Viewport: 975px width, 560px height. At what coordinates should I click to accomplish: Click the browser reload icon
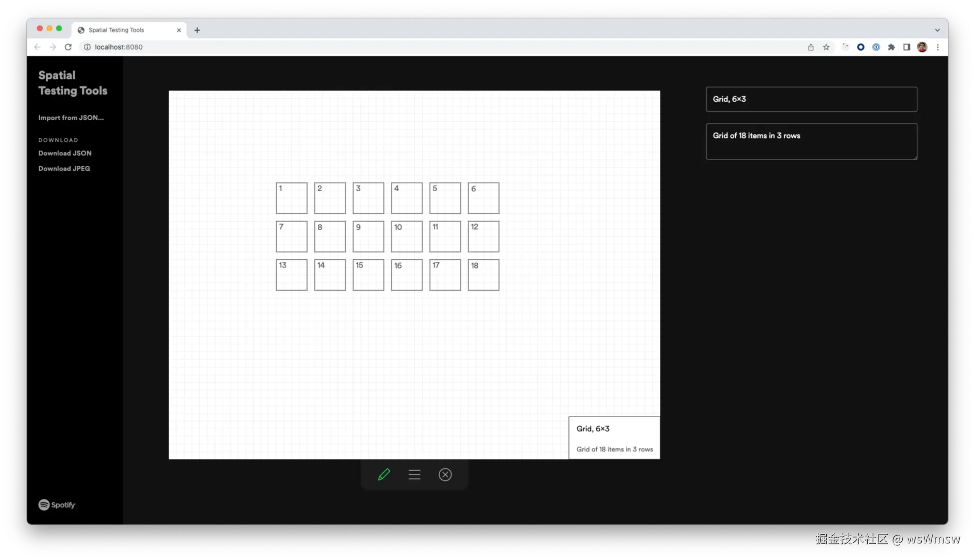pyautogui.click(x=68, y=47)
